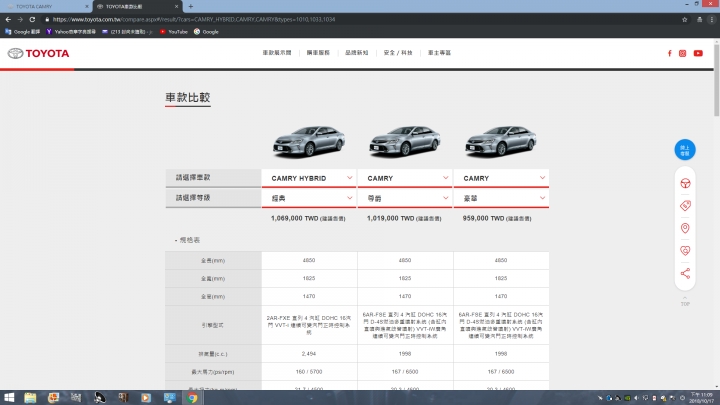Image resolution: width=720 pixels, height=405 pixels.
Task: Expand the 尊爵 grade dropdown
Action: point(405,198)
